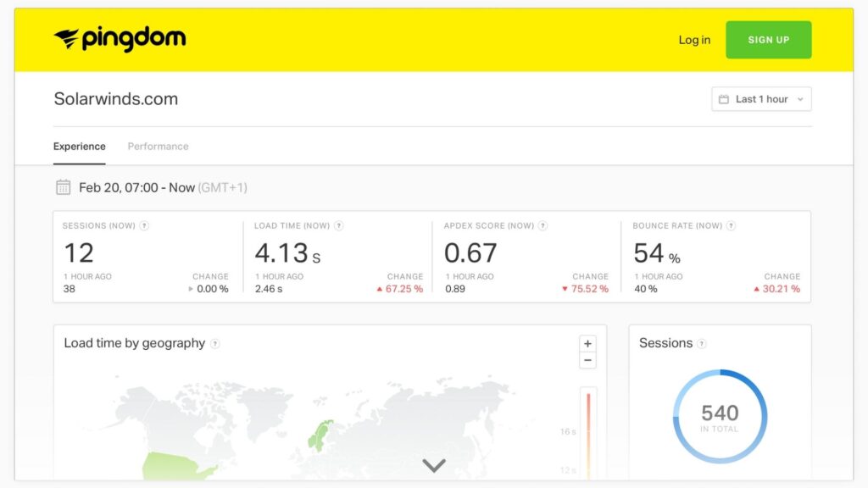Screen dimensions: 868x488
Task: Click the calendar icon beside Feb 20 date
Action: point(63,187)
